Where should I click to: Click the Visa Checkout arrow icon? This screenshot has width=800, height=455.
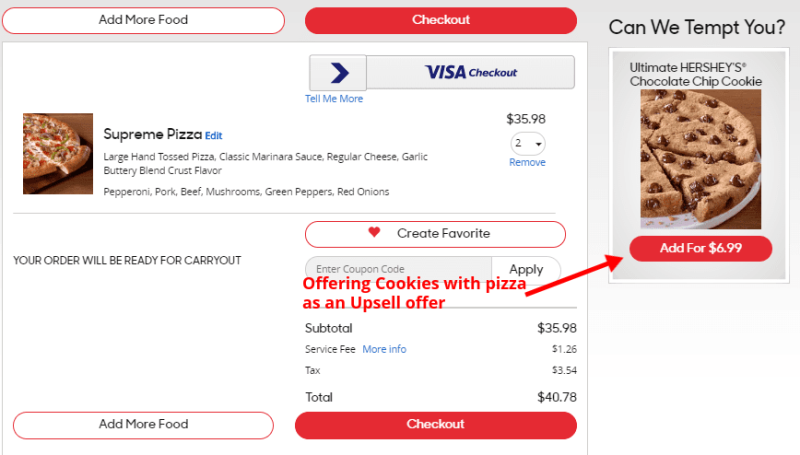[x=339, y=73]
